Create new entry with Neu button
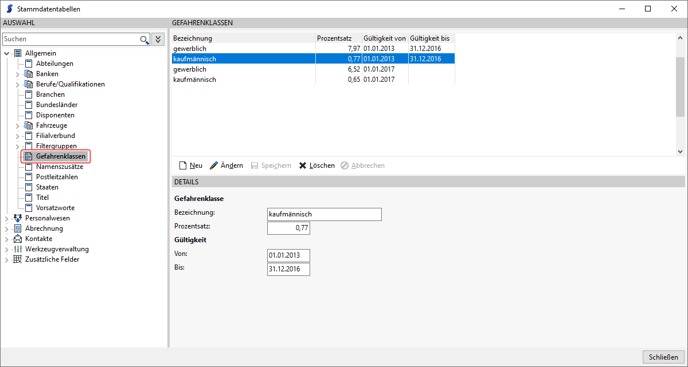This screenshot has width=688, height=367. click(190, 166)
